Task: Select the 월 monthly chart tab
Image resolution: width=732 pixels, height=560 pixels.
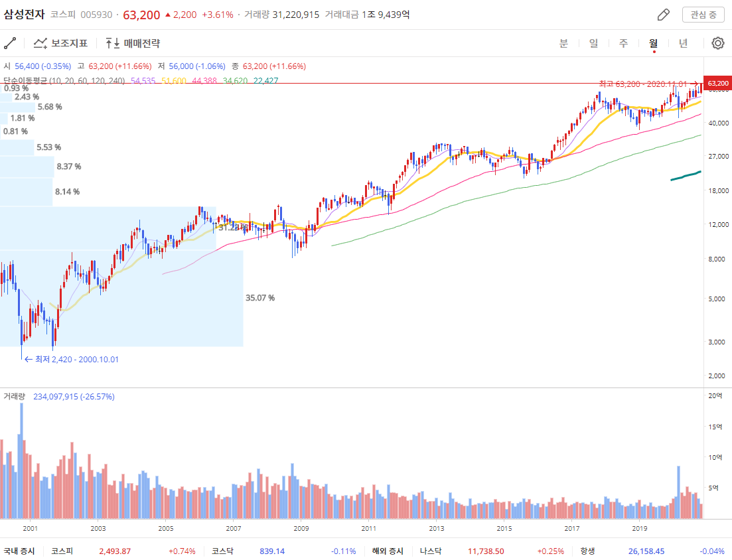Action: pos(653,43)
